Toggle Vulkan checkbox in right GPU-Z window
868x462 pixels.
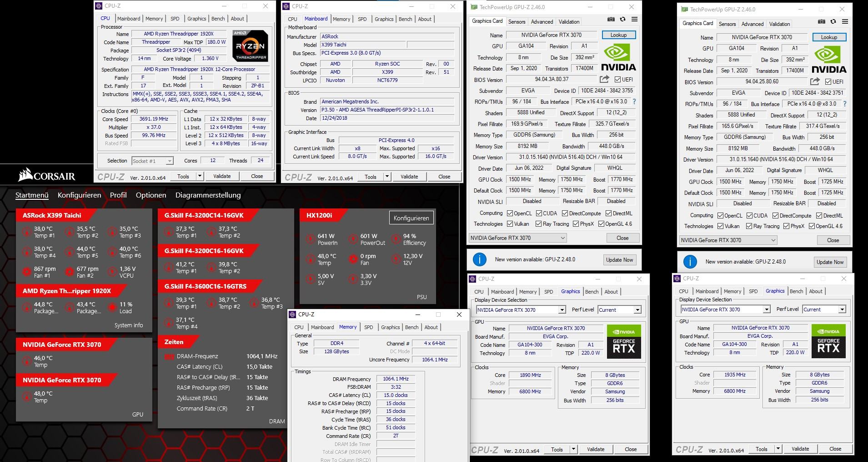[721, 226]
